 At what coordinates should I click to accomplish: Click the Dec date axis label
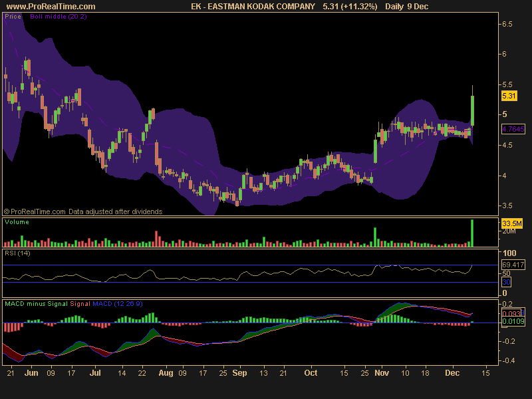tap(452, 373)
